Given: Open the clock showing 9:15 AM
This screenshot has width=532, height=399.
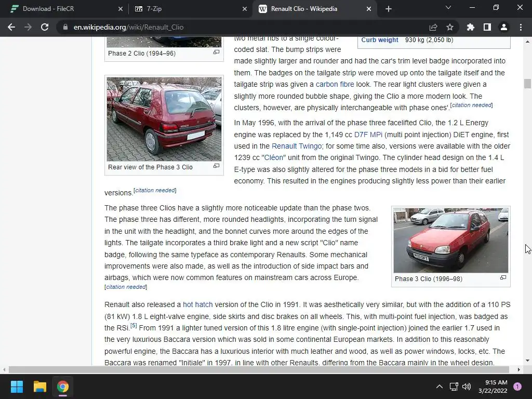Looking at the screenshot, I should point(493,387).
